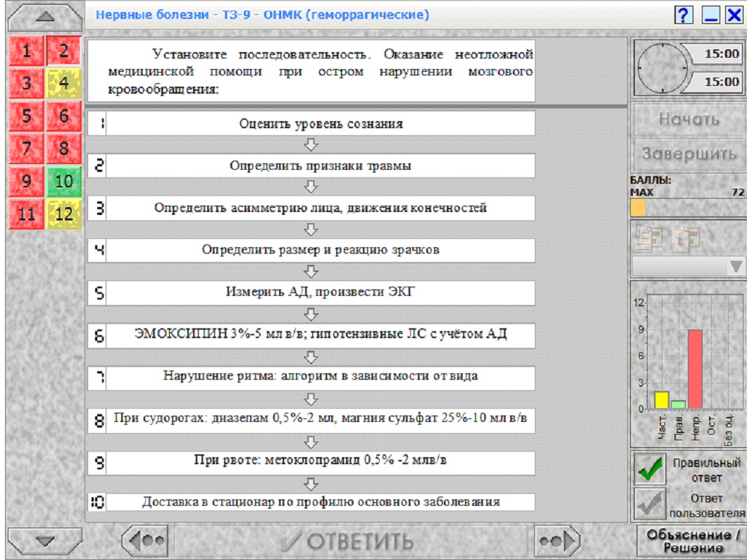
Task: Select step 'При рвоте: метоклопрамид'
Action: [311, 462]
